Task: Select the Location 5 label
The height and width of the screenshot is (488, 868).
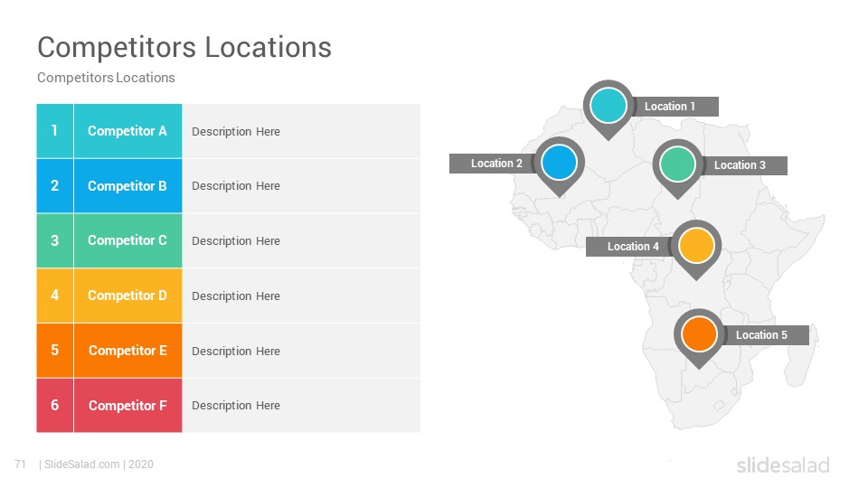Action: coord(766,334)
